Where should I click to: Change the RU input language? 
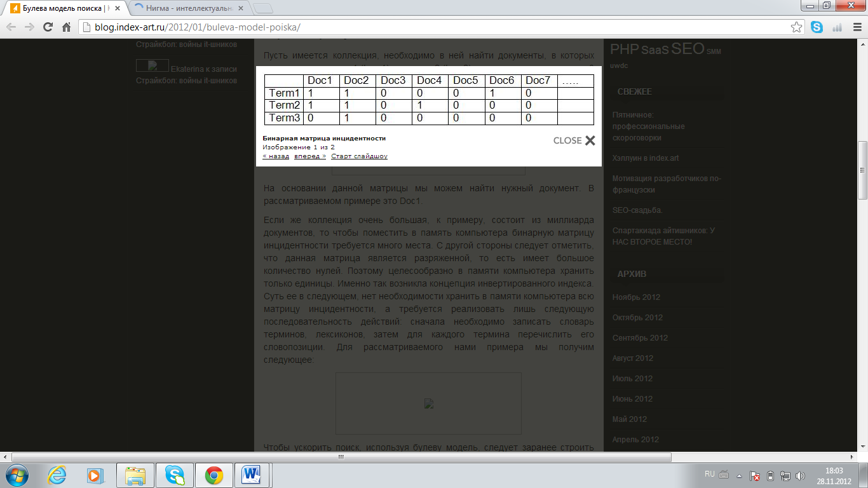[710, 474]
